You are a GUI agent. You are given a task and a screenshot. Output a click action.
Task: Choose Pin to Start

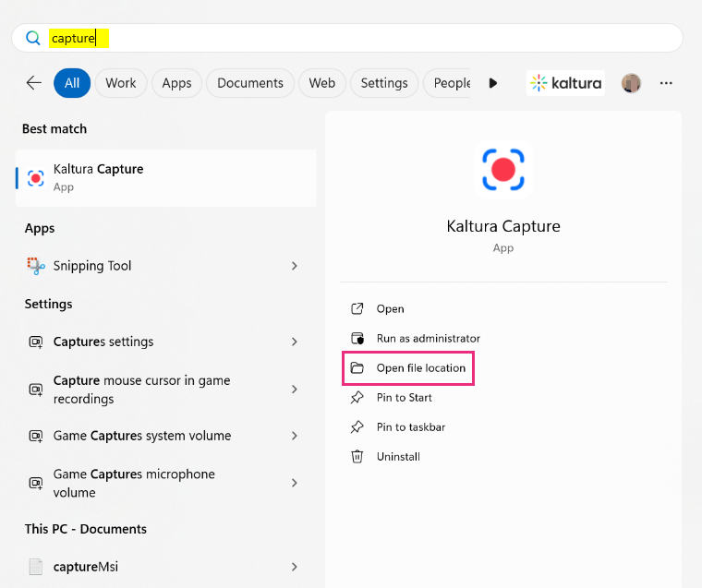pyautogui.click(x=405, y=397)
